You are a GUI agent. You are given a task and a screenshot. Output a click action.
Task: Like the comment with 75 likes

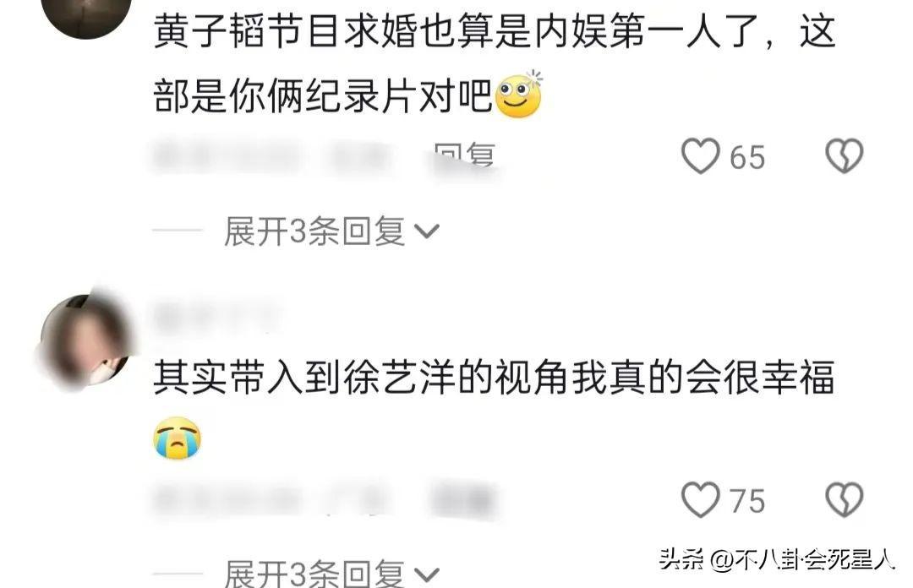[x=701, y=499]
